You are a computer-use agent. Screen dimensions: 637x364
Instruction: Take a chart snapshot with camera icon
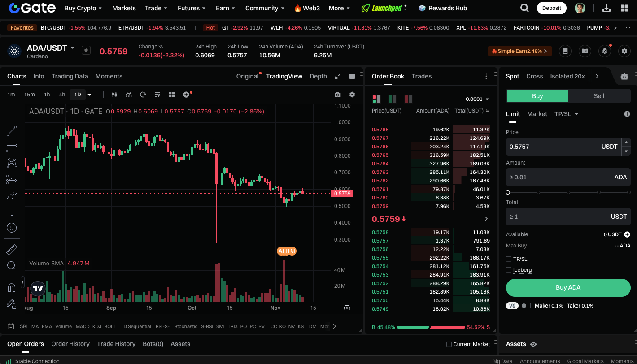338,95
